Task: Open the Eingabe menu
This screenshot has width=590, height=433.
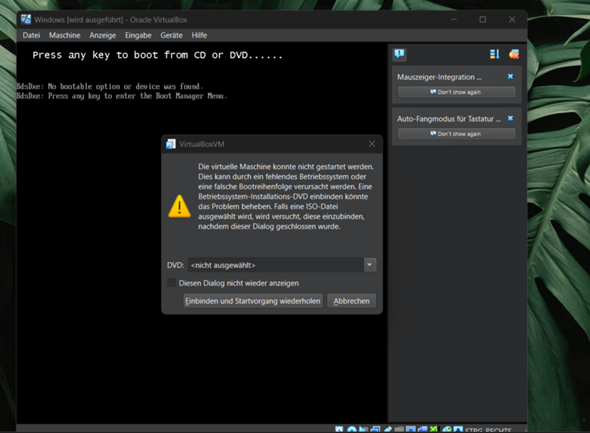Action: (x=138, y=35)
